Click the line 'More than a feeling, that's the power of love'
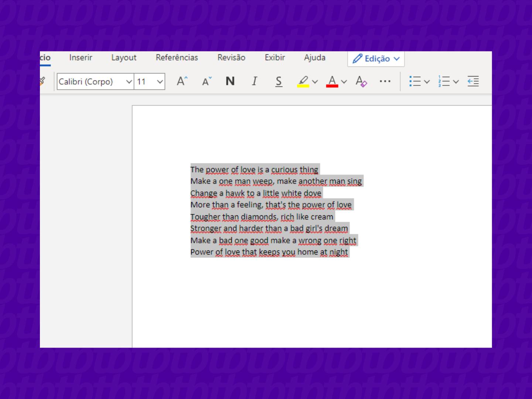This screenshot has height=399, width=532. [271, 205]
